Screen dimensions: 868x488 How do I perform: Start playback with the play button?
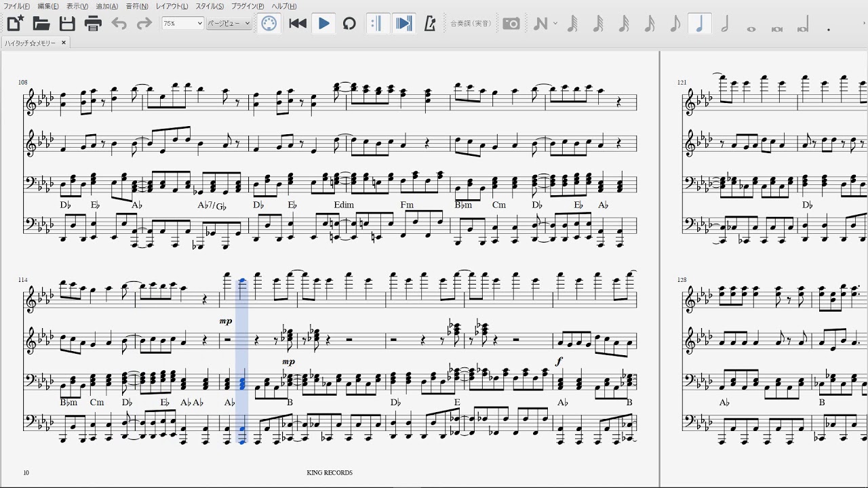pyautogui.click(x=323, y=24)
